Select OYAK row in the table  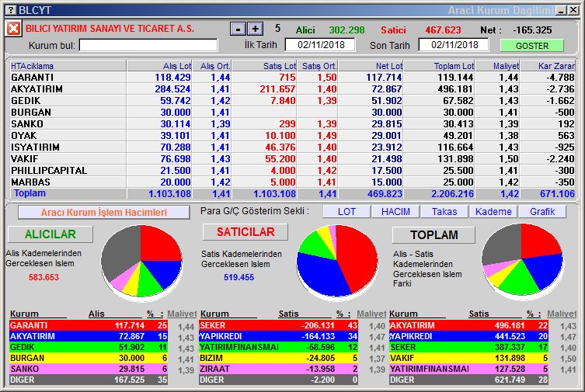pyautogui.click(x=292, y=136)
